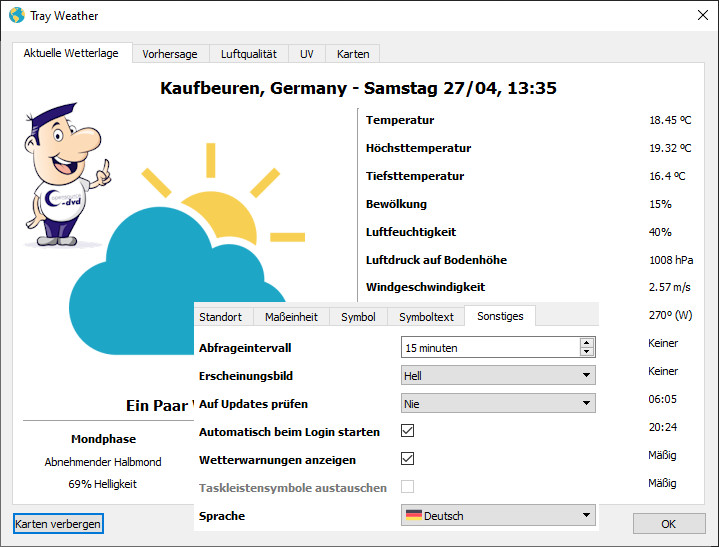
Task: Click the Abfrageintervall spinner arrows
Action: pyautogui.click(x=586, y=348)
